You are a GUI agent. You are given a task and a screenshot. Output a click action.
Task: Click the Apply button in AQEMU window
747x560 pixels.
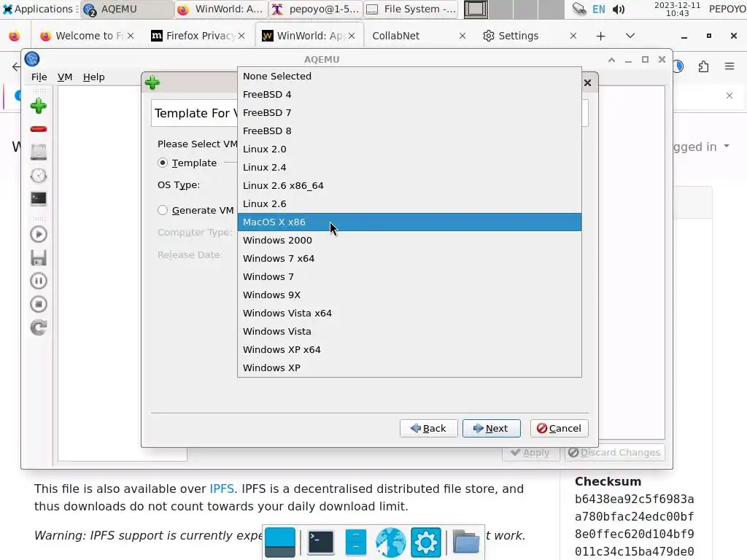click(x=530, y=452)
